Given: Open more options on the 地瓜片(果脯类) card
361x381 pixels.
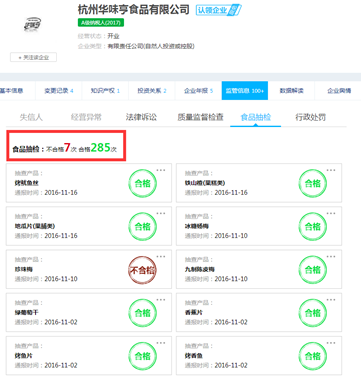Looking at the screenshot, I should tap(161, 214).
